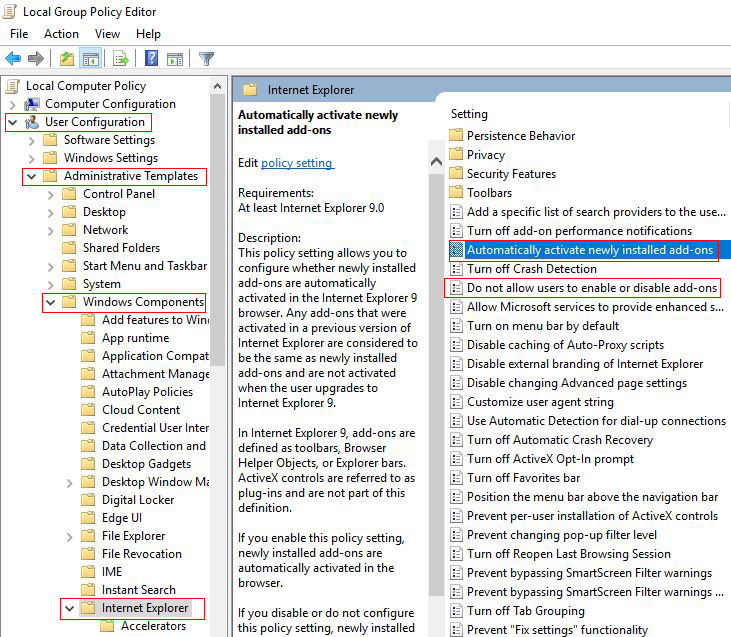Select Prevent changing pop-up filter level policy

(x=562, y=535)
